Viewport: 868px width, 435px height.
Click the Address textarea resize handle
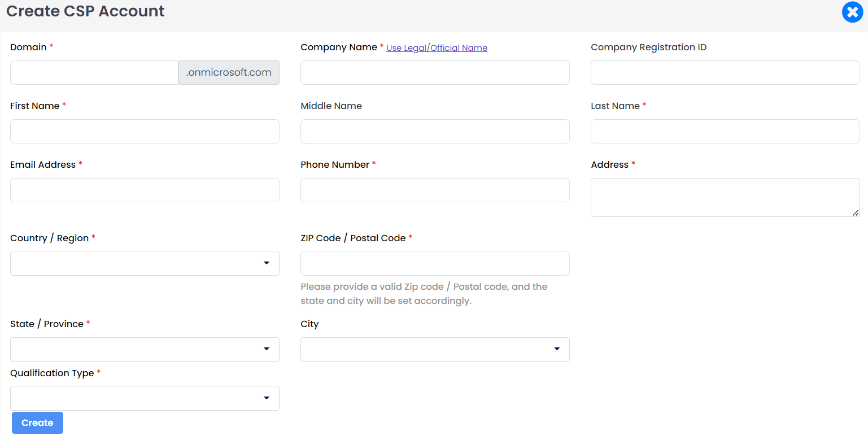pos(856,212)
